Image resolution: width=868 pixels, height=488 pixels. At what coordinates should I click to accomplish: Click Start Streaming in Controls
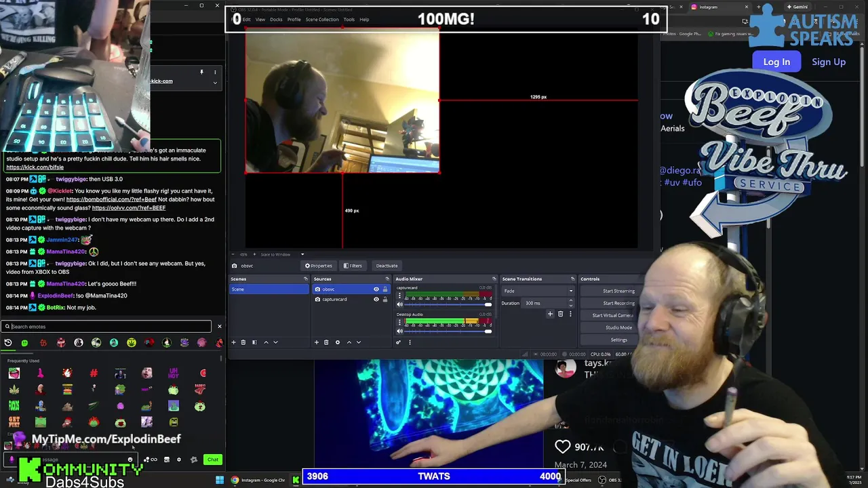click(618, 291)
